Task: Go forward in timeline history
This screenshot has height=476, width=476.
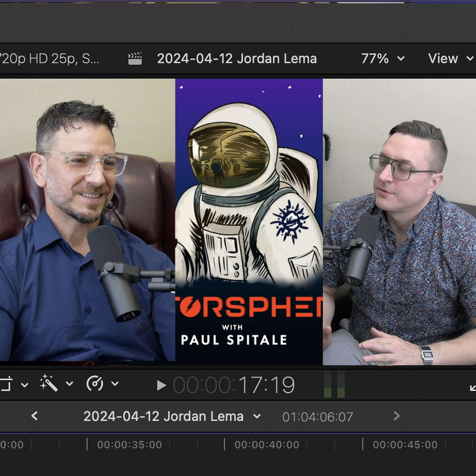Action: coord(396,416)
